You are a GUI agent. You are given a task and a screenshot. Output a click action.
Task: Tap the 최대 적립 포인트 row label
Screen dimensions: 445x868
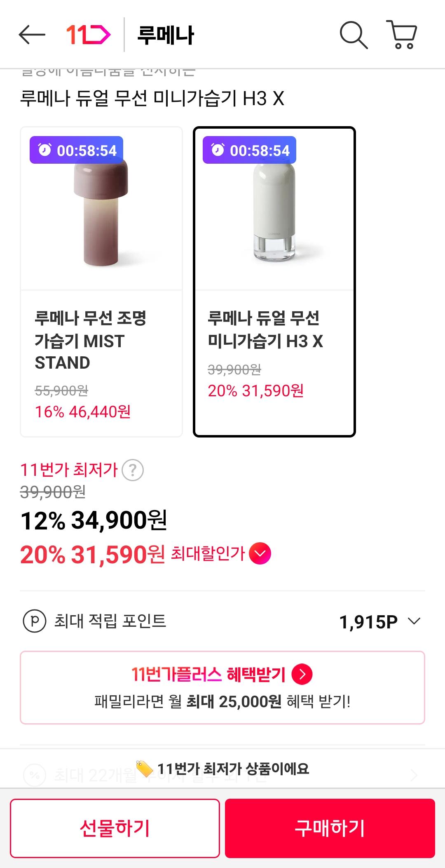click(x=110, y=621)
